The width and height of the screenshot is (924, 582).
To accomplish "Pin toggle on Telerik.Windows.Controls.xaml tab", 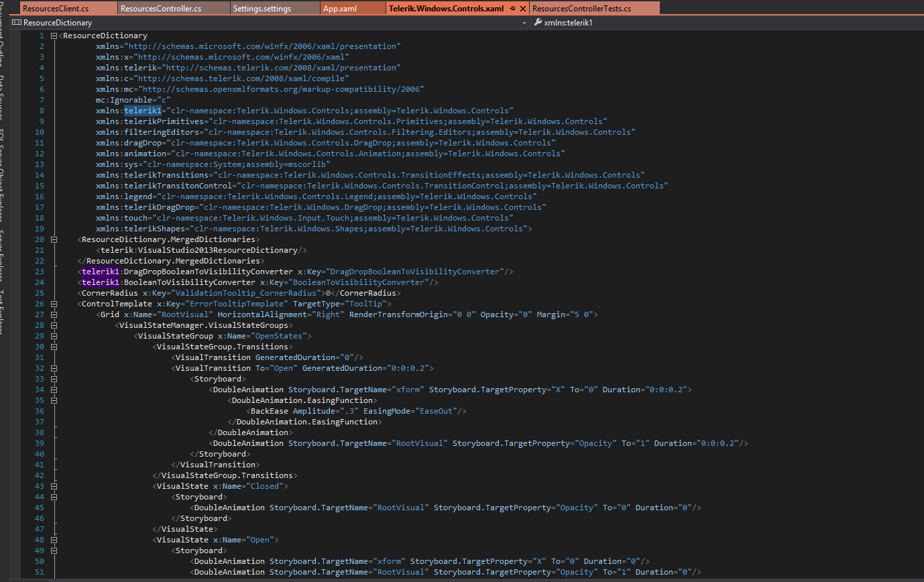I will (512, 9).
